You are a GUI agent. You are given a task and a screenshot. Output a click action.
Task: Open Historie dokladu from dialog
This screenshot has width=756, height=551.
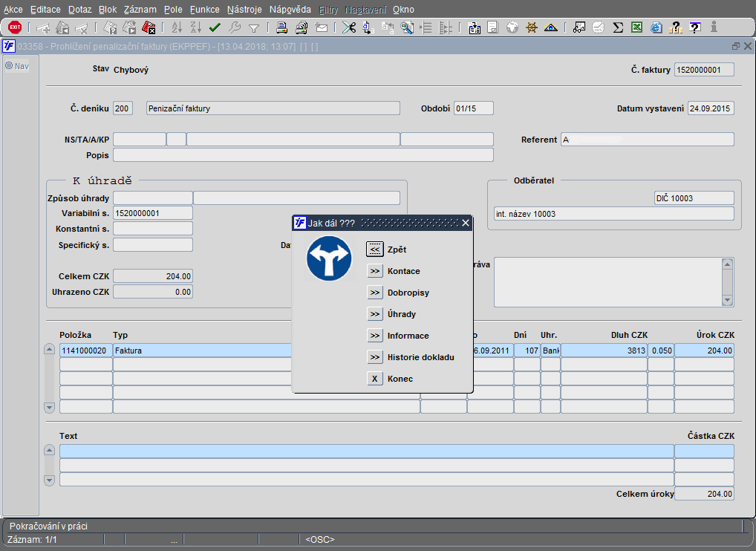(x=375, y=357)
